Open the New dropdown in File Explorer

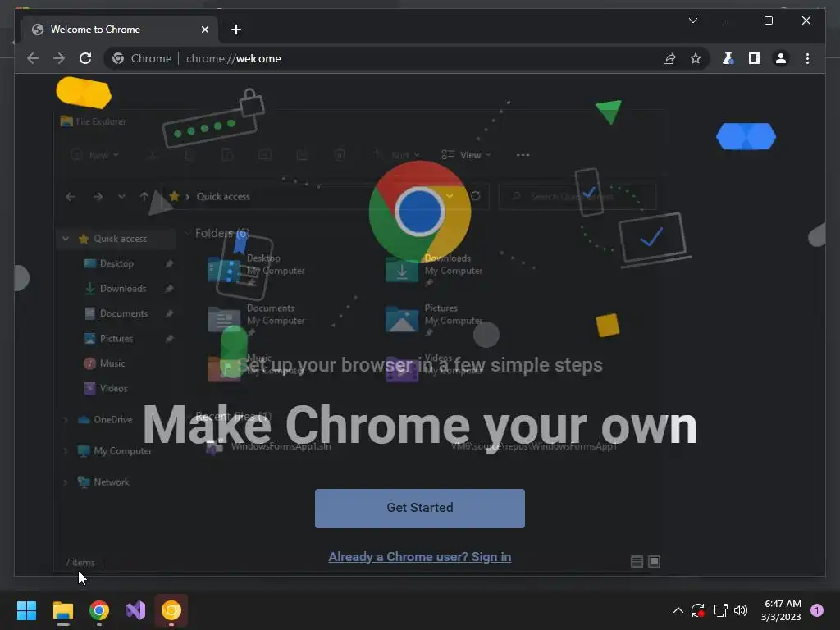click(95, 155)
